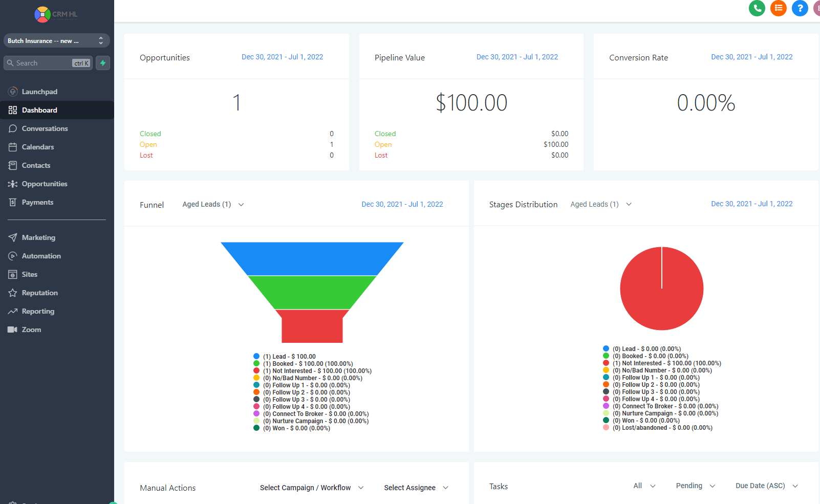
Task: Expand the Aged Leads dropdown in the Funnel panel
Action: click(x=212, y=204)
